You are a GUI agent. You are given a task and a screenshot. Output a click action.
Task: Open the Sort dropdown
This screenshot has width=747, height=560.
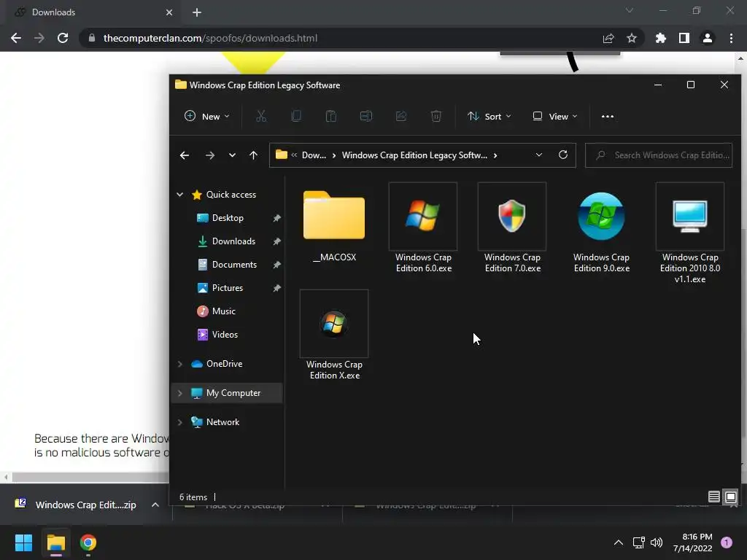click(x=489, y=116)
